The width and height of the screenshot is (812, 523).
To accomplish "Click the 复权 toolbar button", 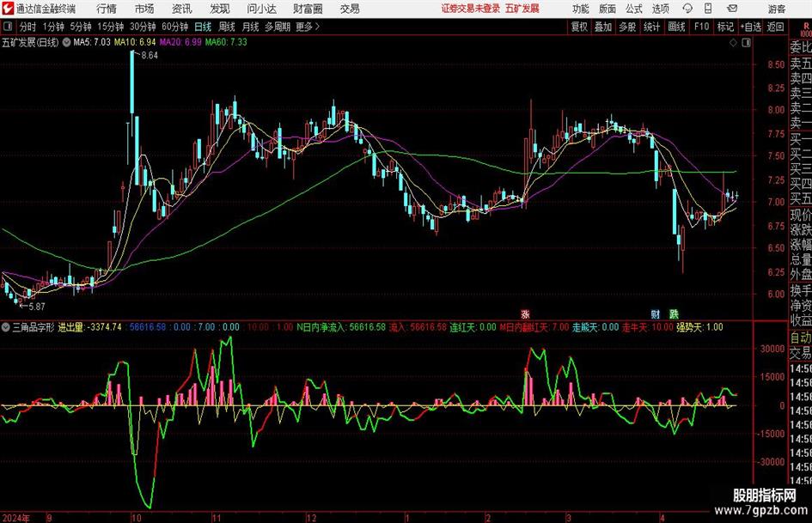I will click(579, 27).
